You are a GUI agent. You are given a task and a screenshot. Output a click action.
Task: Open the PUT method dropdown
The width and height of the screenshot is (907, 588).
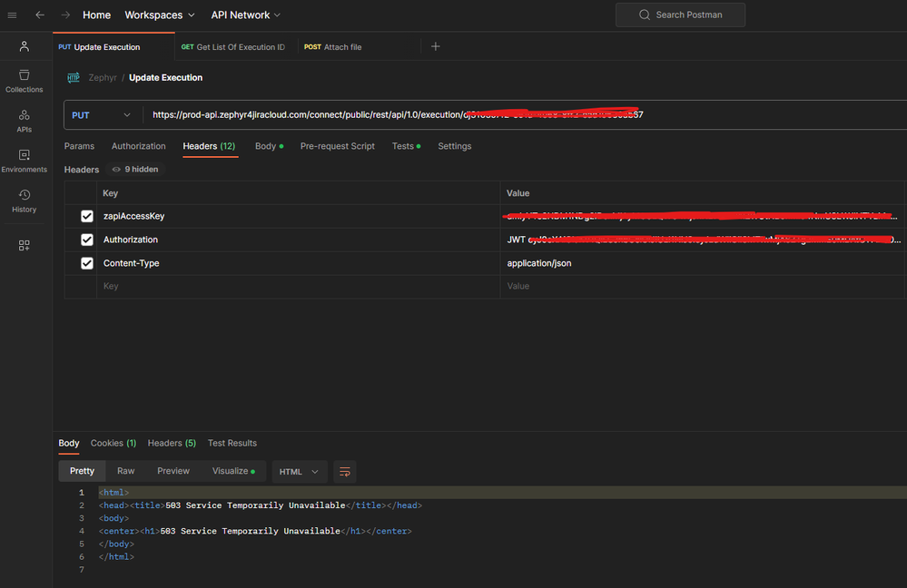tap(102, 115)
